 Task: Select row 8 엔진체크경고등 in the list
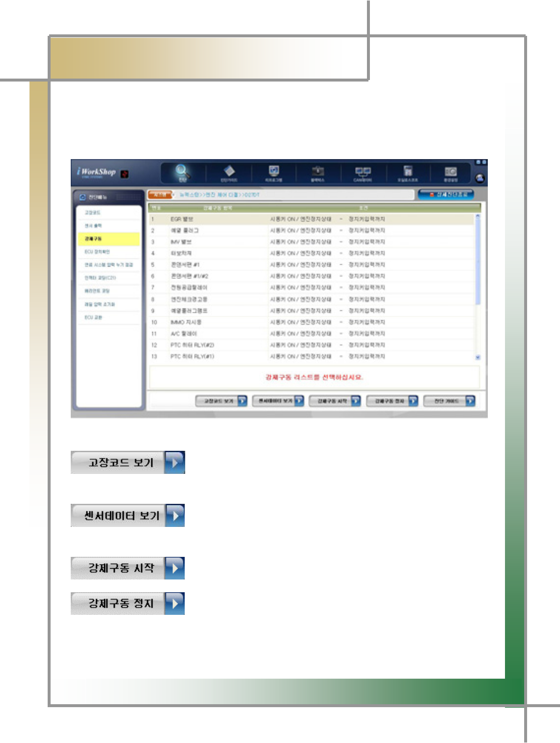(311, 299)
